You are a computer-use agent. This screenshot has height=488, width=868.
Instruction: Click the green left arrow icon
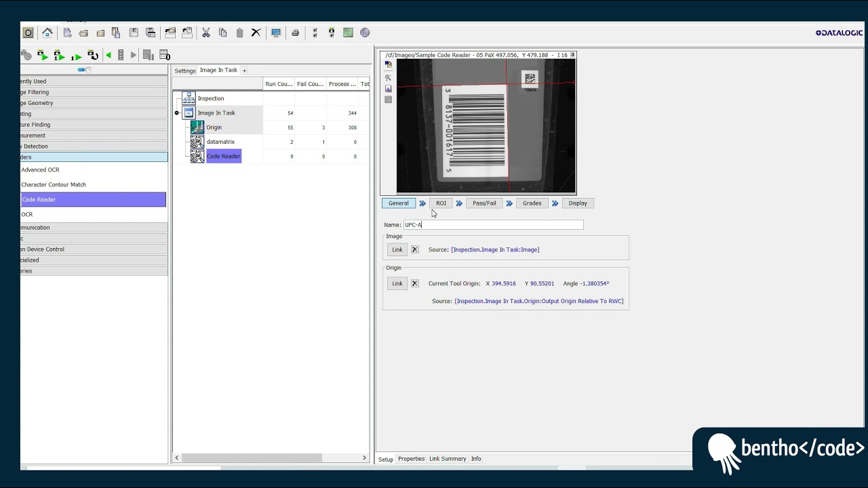[108, 55]
